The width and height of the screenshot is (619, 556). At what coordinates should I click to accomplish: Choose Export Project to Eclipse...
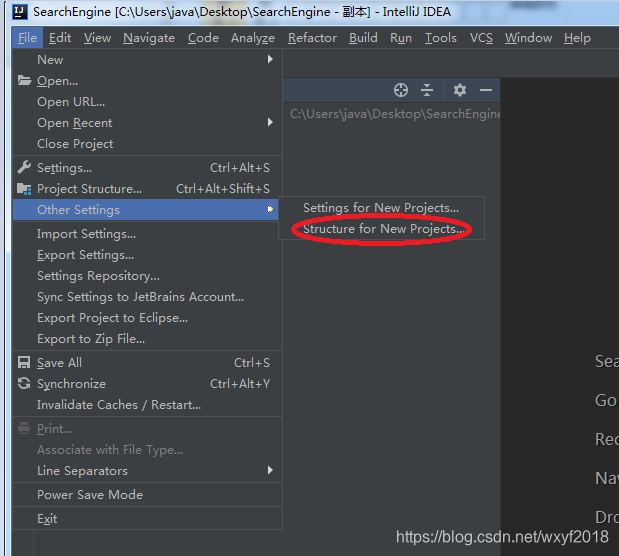tap(147, 317)
